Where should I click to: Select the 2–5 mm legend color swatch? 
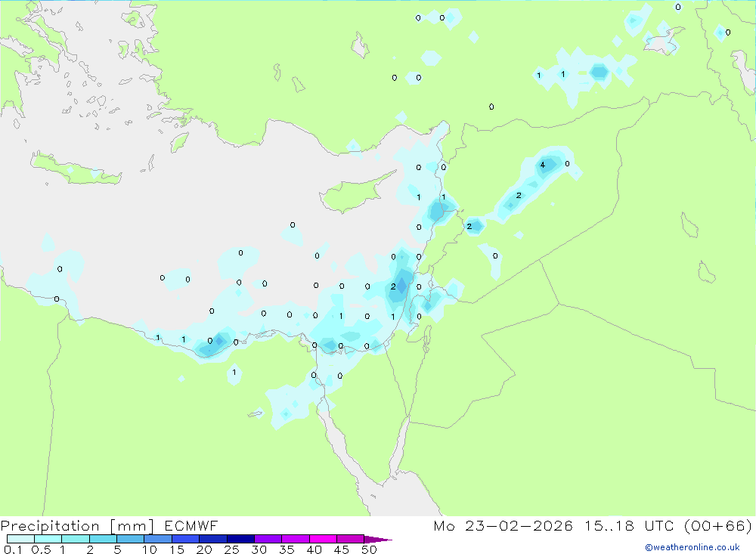click(x=103, y=539)
